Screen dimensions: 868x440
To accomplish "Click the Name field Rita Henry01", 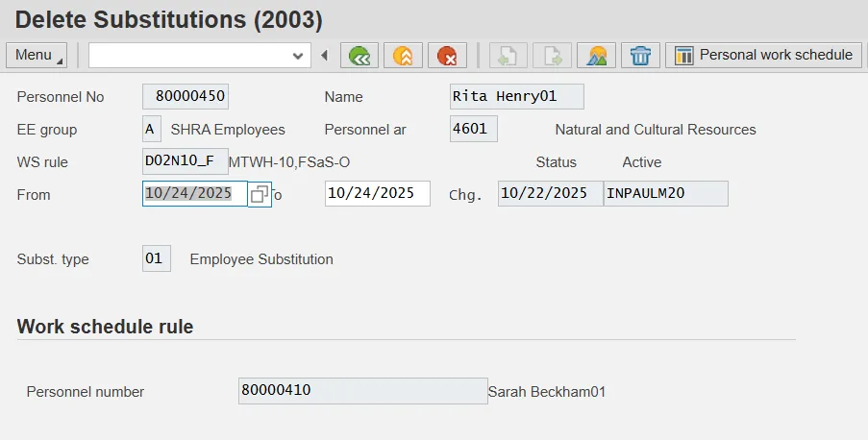I will pos(516,97).
